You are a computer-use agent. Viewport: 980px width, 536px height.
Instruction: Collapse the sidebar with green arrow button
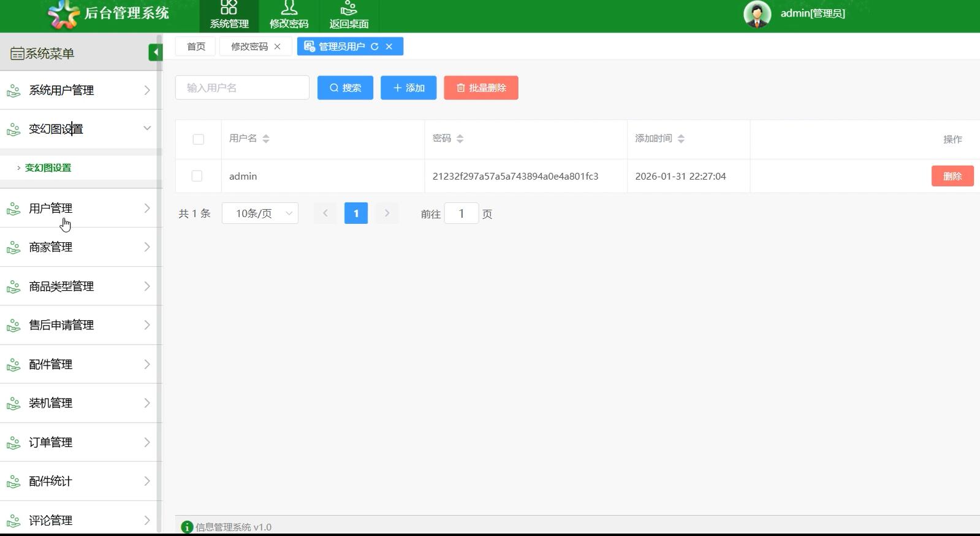[x=155, y=53]
